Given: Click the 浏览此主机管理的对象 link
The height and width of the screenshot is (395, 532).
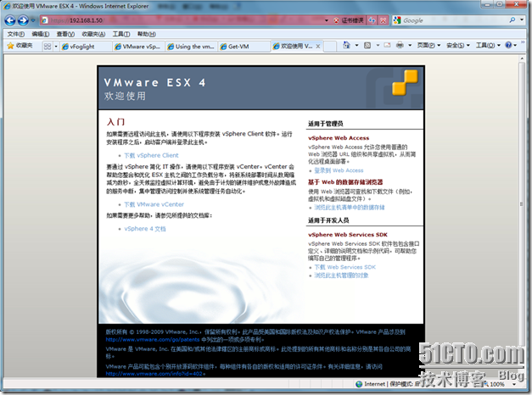Looking at the screenshot, I should (x=341, y=275).
